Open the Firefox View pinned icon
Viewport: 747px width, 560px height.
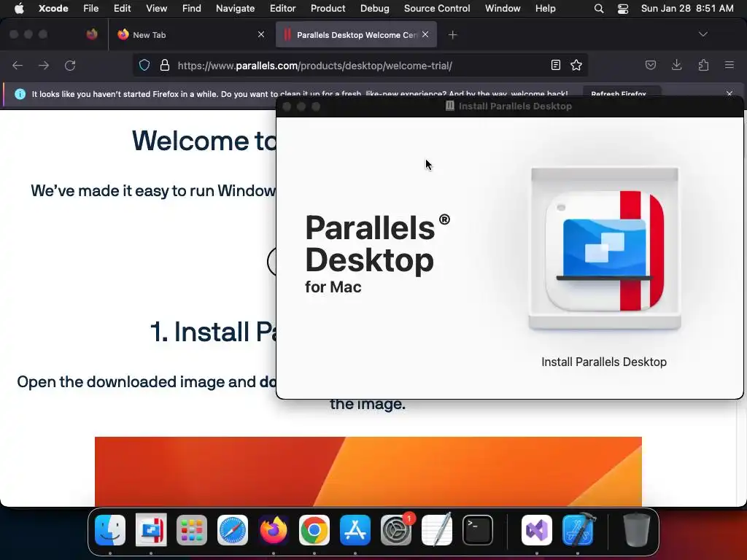pos(92,34)
